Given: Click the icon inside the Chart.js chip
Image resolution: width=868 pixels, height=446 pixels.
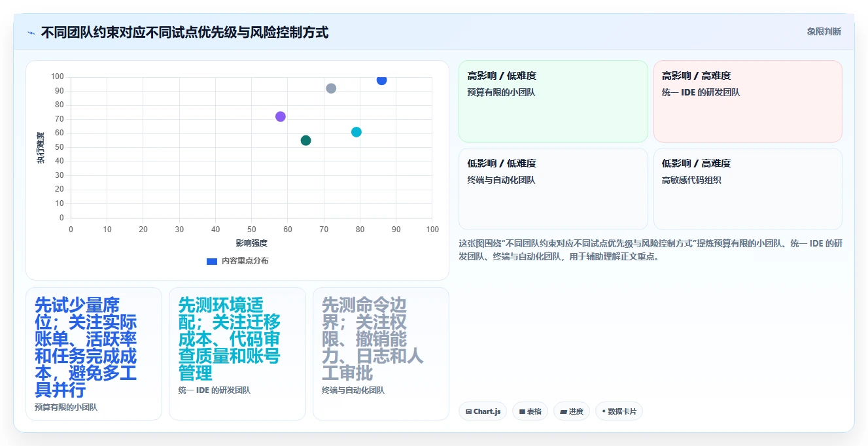Looking at the screenshot, I should [x=468, y=412].
